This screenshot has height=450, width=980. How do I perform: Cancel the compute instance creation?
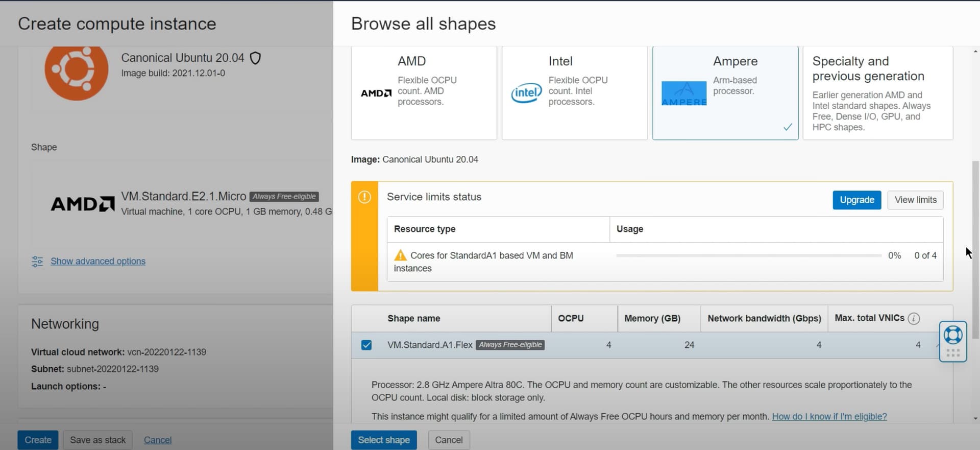coord(158,440)
